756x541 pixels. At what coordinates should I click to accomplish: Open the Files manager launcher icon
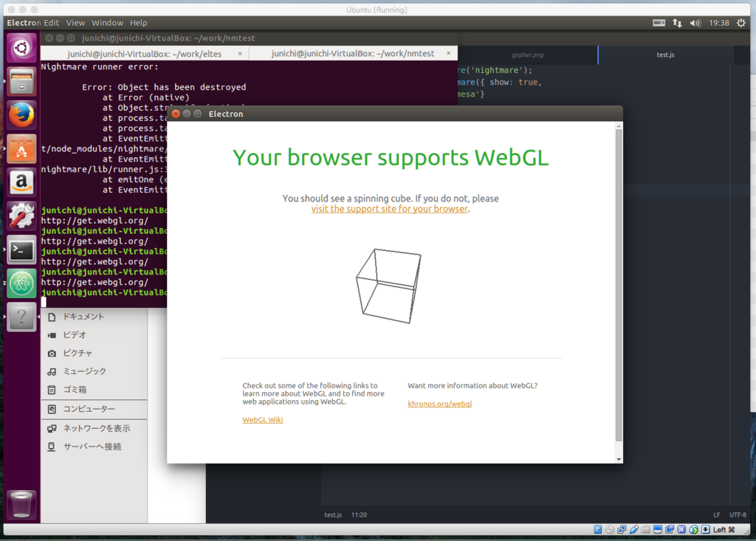21,81
